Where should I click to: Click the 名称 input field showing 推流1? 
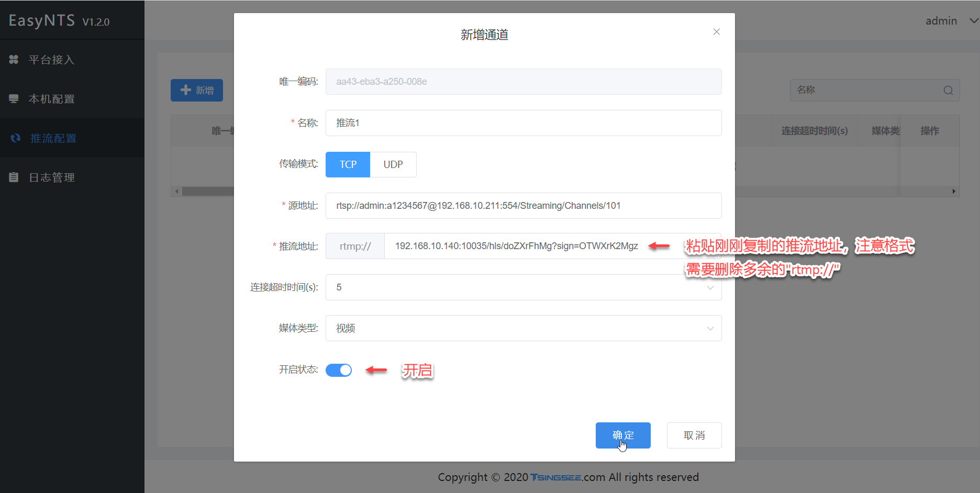point(523,123)
